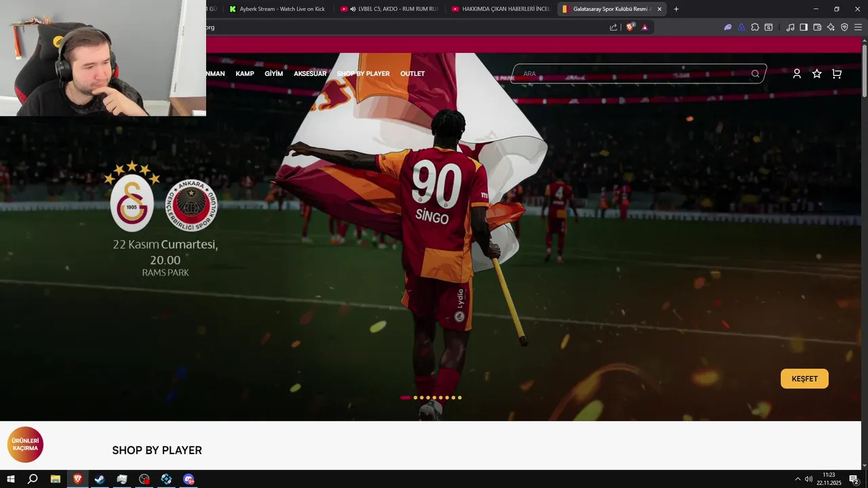Screen dimensions: 868x488
Task: Open the SHOP BY PLAYER menu
Action: (363, 74)
